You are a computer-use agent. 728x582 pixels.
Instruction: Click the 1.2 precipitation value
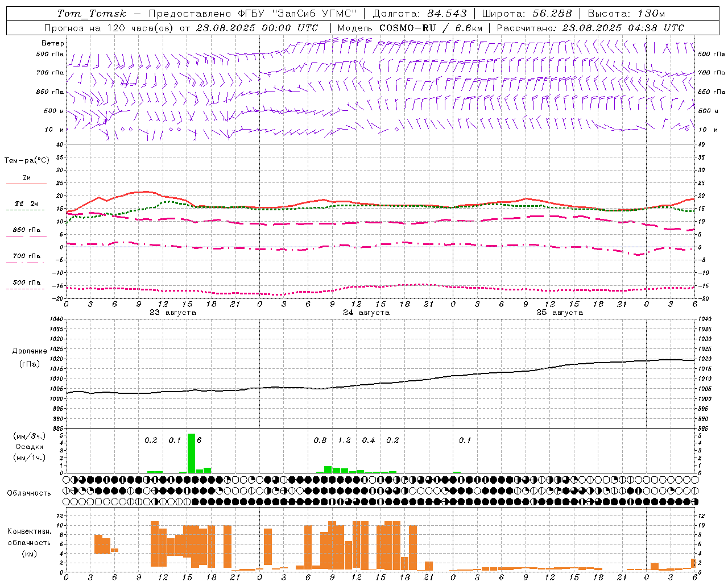click(344, 440)
